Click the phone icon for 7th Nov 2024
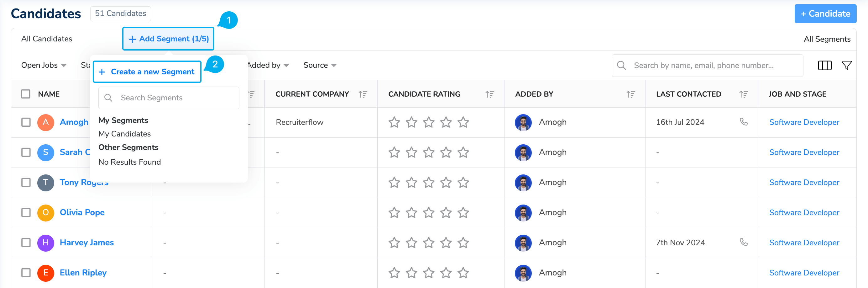Screen dimensions: 868x288 743,242
